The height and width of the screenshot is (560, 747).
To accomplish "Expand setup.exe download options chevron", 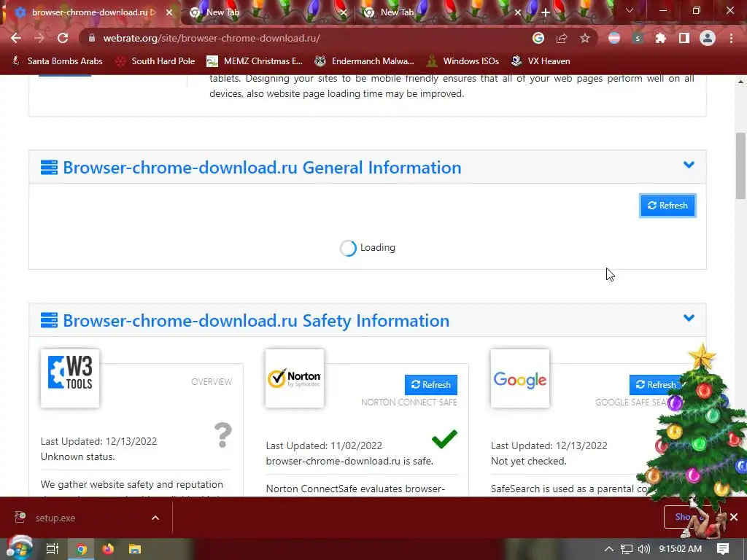I will 155,518.
